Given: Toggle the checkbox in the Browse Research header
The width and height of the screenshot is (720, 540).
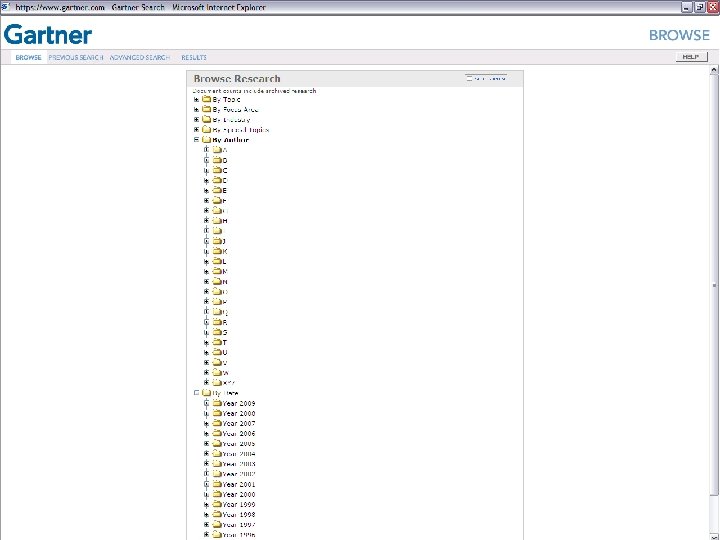Looking at the screenshot, I should [x=469, y=78].
